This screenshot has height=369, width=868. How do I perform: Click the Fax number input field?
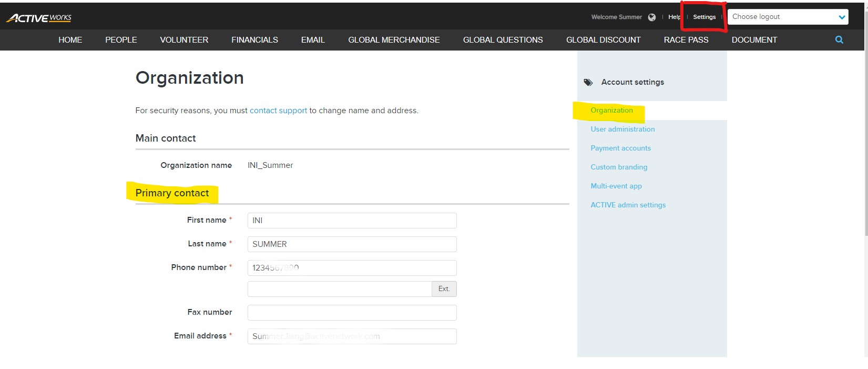(x=352, y=313)
